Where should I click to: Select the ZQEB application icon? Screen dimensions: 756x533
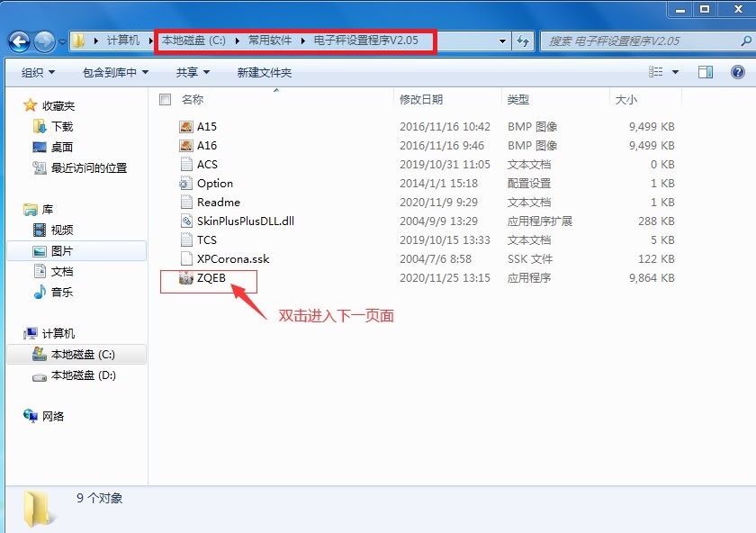186,278
